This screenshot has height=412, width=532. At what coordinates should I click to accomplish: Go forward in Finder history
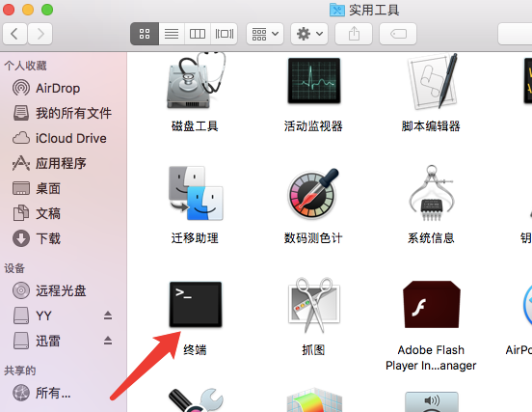(40, 34)
